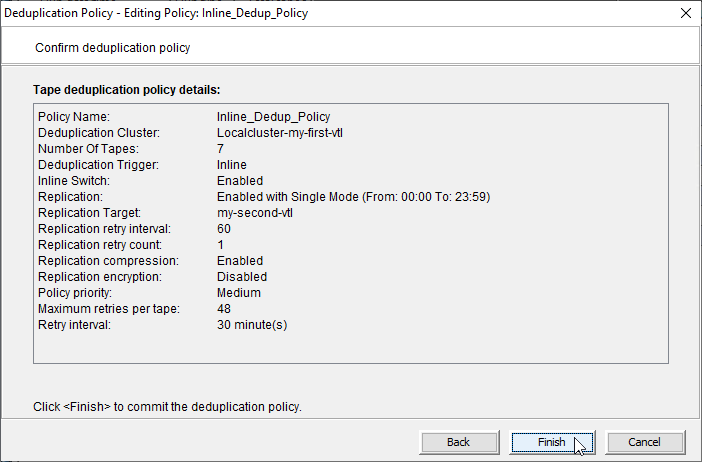Click the Inline Switch: label
The height and width of the screenshot is (462, 702).
coord(74,181)
